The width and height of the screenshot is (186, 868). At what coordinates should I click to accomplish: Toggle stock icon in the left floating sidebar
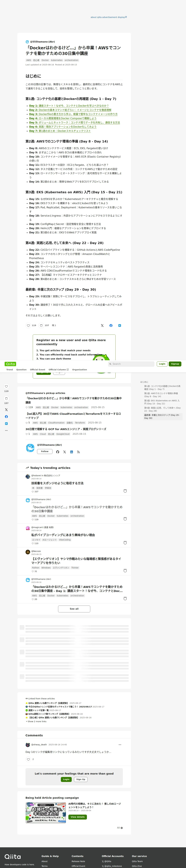coord(6,398)
